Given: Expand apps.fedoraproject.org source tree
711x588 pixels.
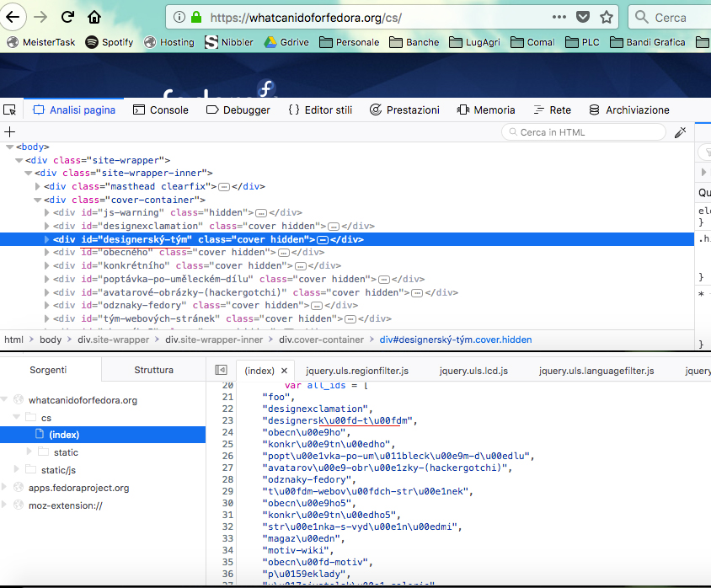Looking at the screenshot, I should (x=4, y=487).
